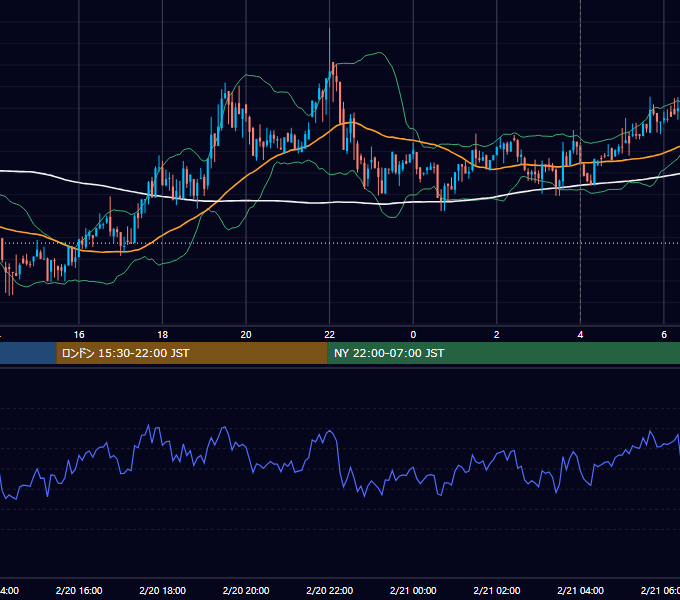Click the London session band 15:30-22:00 JST

click(192, 353)
